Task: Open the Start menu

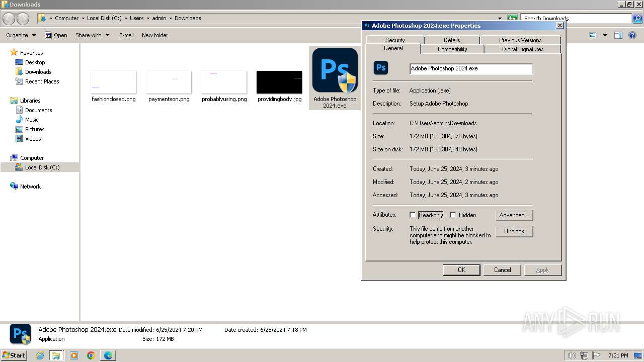Action: [14, 355]
